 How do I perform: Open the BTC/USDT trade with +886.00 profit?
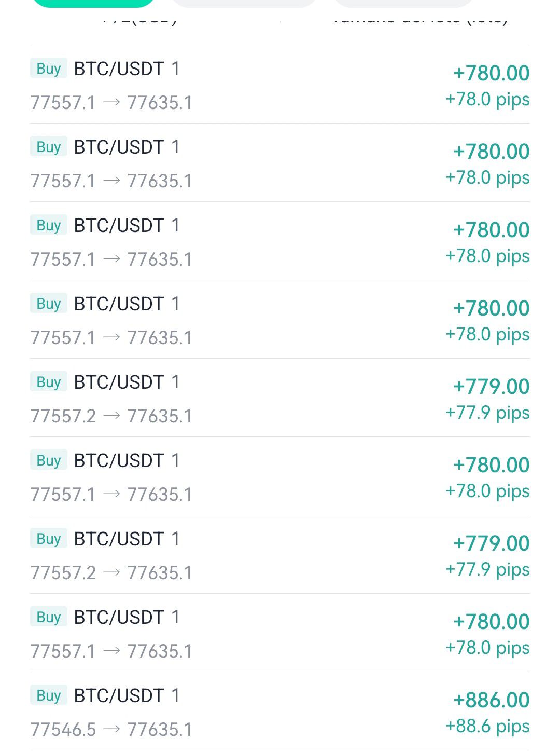[280, 711]
